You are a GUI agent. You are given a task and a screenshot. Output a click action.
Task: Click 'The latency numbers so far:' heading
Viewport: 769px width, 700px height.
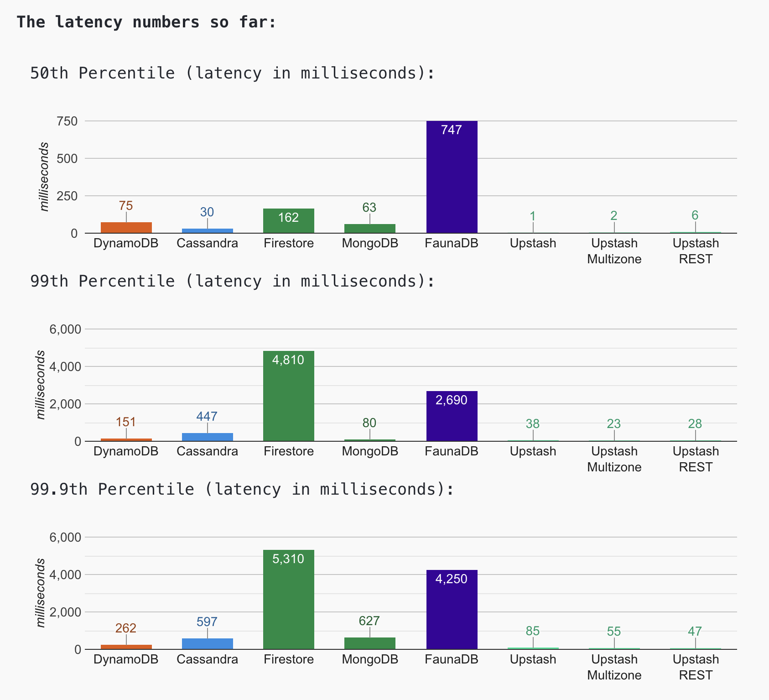146,22
